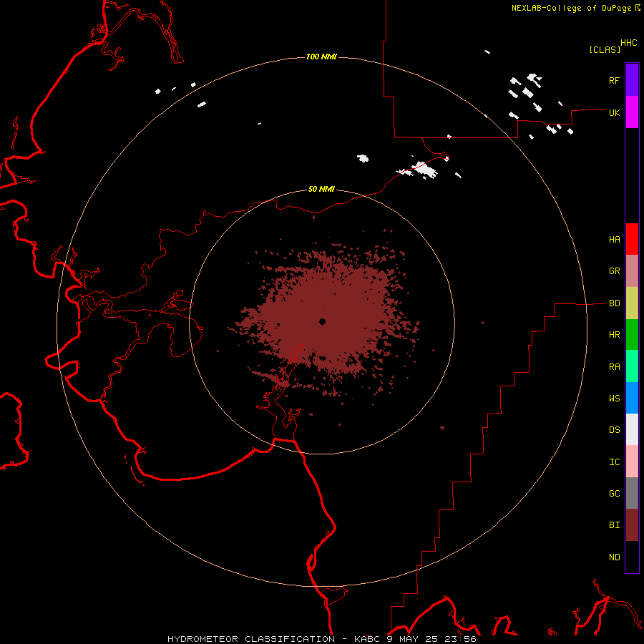Click the black radar site center dot

(x=323, y=321)
